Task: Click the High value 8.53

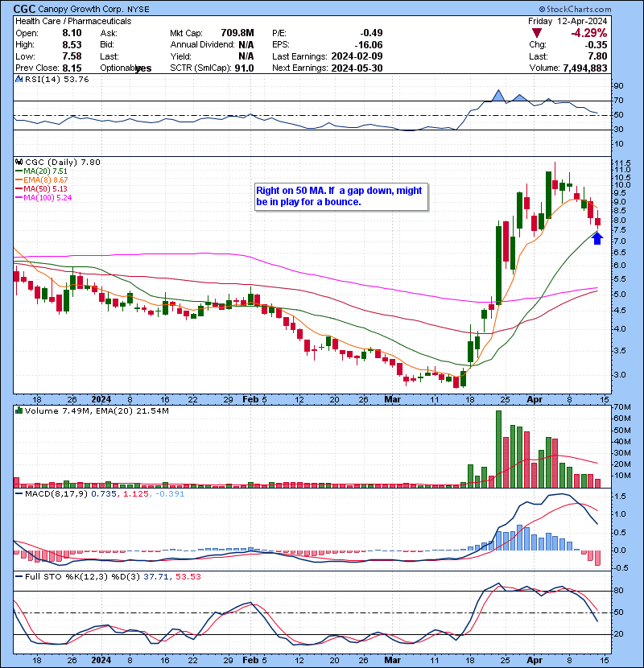Action: click(72, 45)
